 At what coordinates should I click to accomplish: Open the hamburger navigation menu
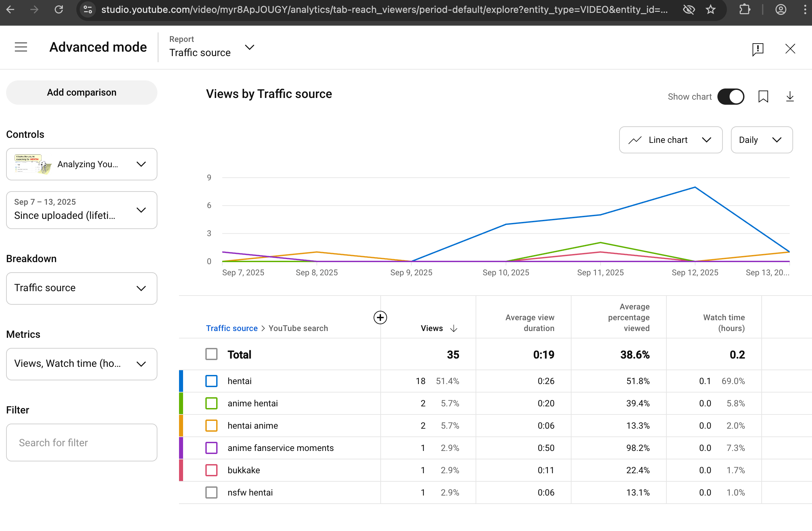coord(21,47)
